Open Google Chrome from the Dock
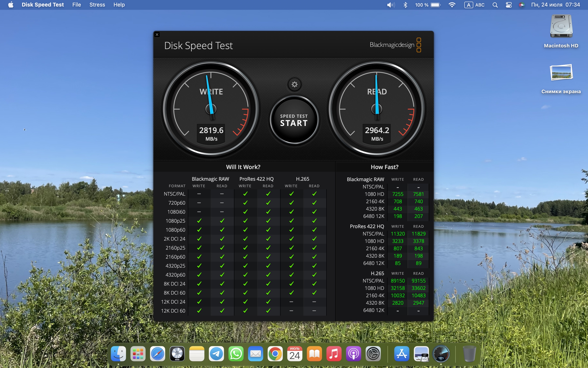The height and width of the screenshot is (368, 588). point(275,354)
